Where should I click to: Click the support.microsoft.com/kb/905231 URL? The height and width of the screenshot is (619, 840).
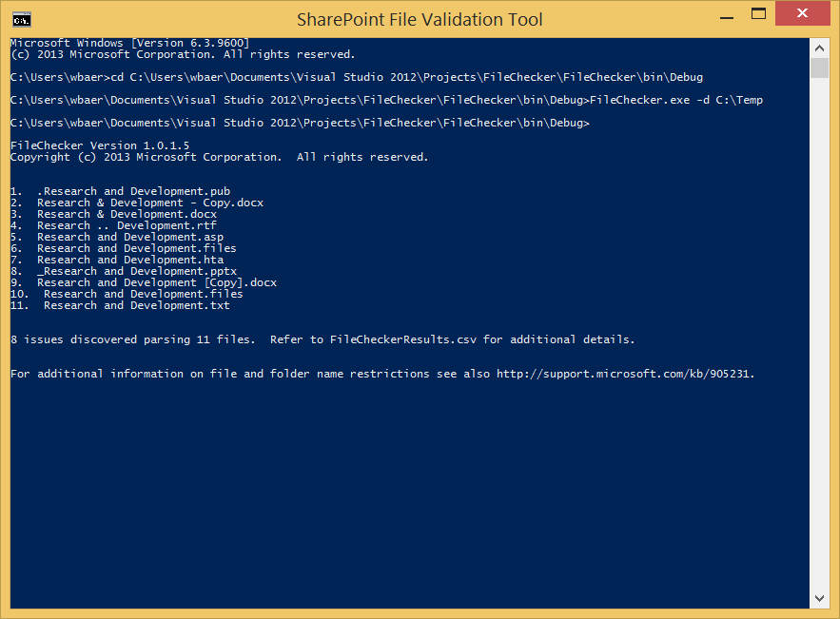click(624, 374)
